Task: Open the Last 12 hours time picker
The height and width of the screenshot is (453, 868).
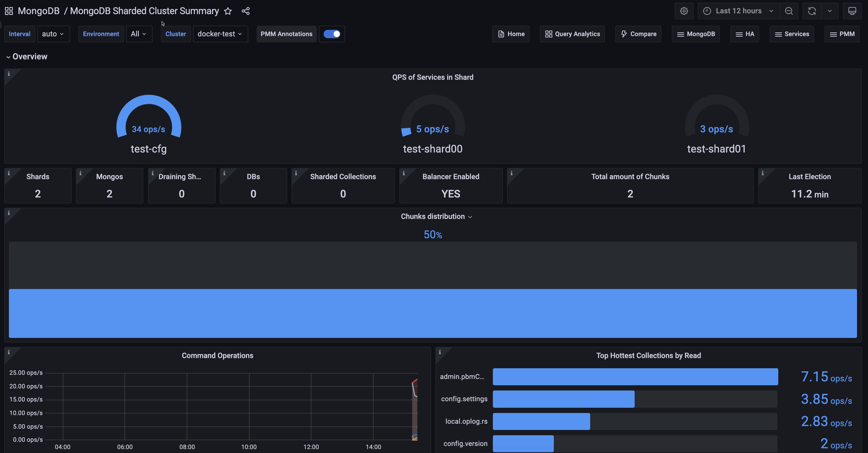Action: point(738,11)
